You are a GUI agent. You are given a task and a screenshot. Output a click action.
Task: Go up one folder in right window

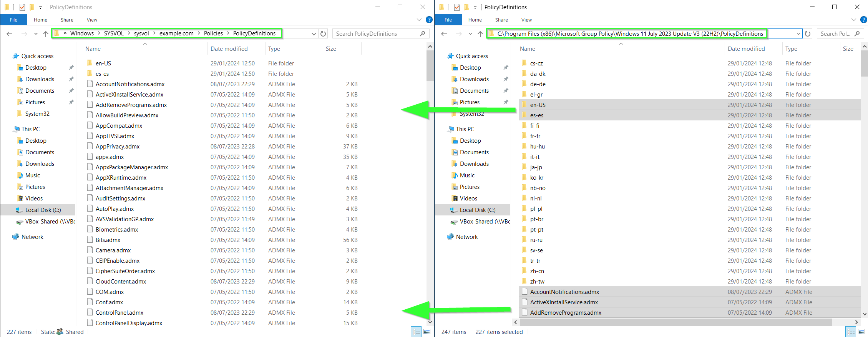coord(480,34)
